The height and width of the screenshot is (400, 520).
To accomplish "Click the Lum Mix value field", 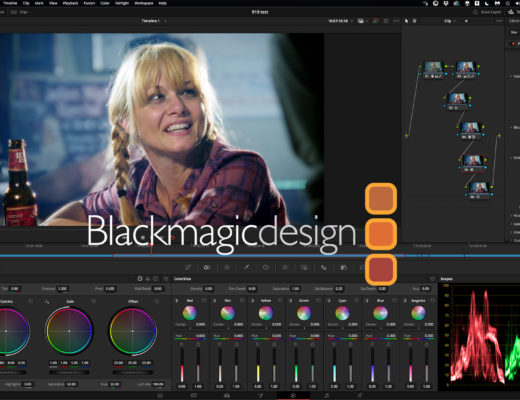I will coord(158,384).
